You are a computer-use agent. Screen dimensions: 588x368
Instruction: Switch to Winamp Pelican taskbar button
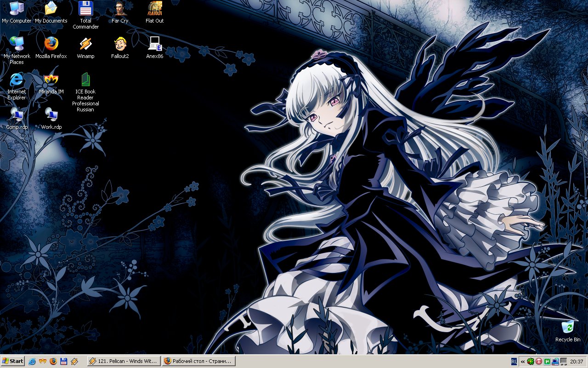[124, 361]
